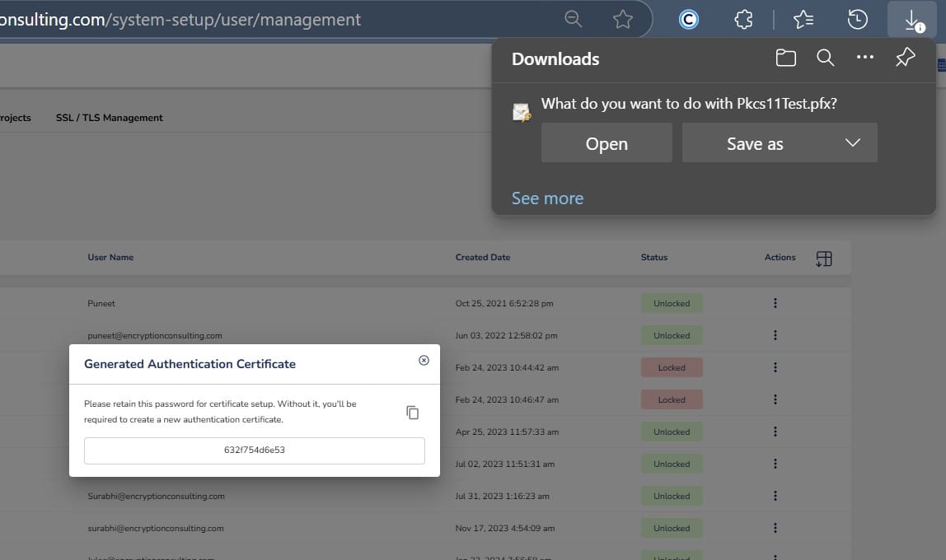946x560 pixels.
Task: Open the browser Favorites list icon
Action: pos(803,20)
